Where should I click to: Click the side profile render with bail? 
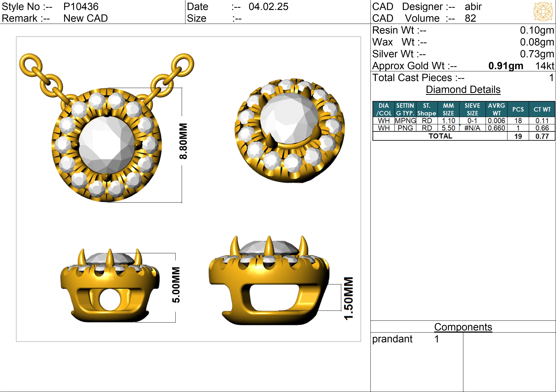pos(269,282)
